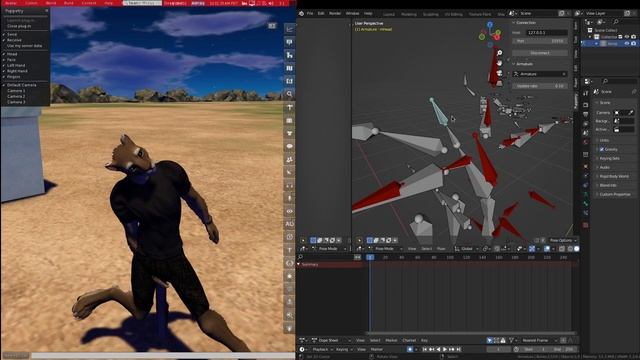
Task: Choose Camera 1 in Puppetry menu
Action: pyautogui.click(x=16, y=91)
